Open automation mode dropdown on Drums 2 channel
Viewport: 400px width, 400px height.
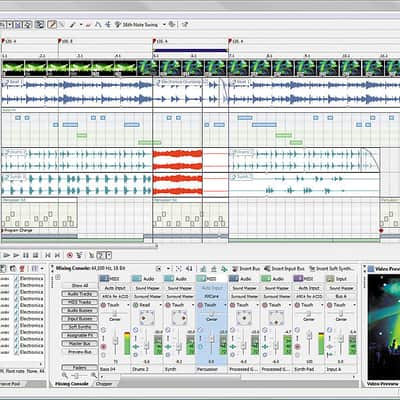tap(160, 305)
